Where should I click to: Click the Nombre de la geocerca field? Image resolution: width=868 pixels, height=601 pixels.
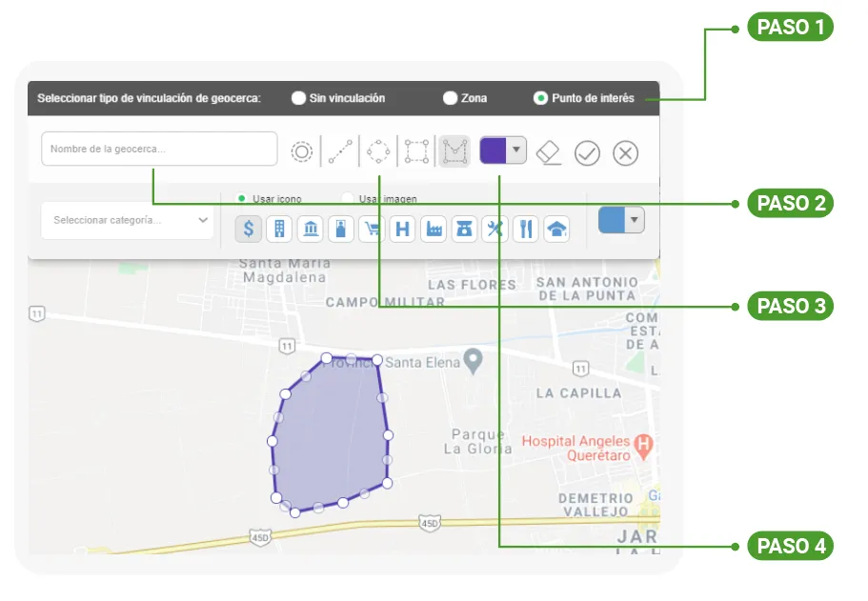[159, 149]
